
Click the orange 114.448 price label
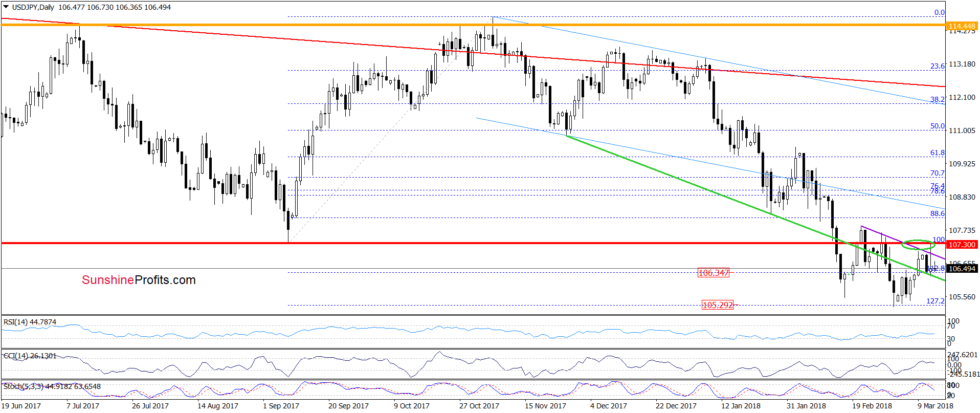pos(962,26)
